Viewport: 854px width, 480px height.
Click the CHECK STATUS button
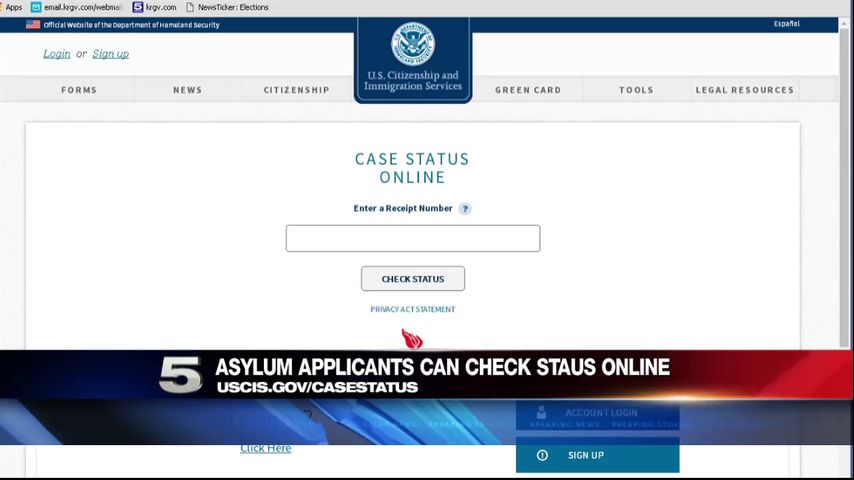click(413, 279)
